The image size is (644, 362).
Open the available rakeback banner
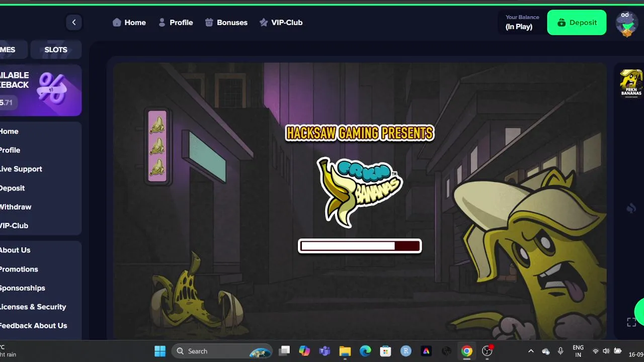pos(40,90)
